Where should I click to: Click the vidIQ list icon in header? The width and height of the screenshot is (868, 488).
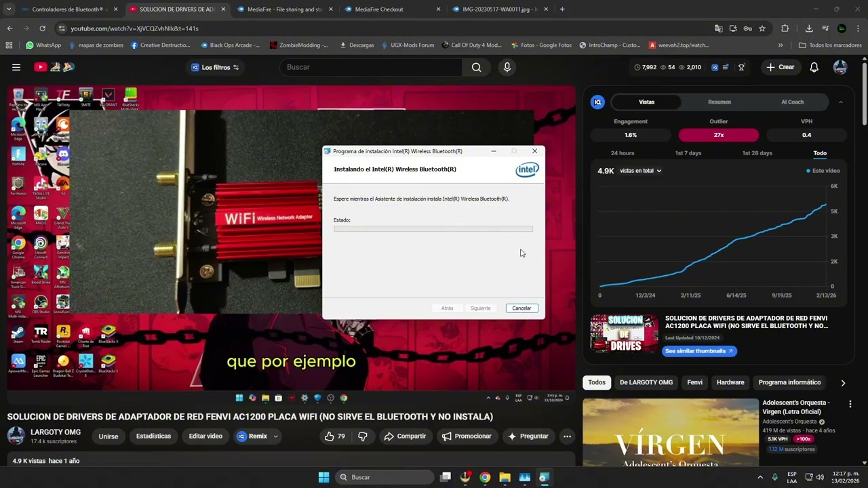(726, 67)
